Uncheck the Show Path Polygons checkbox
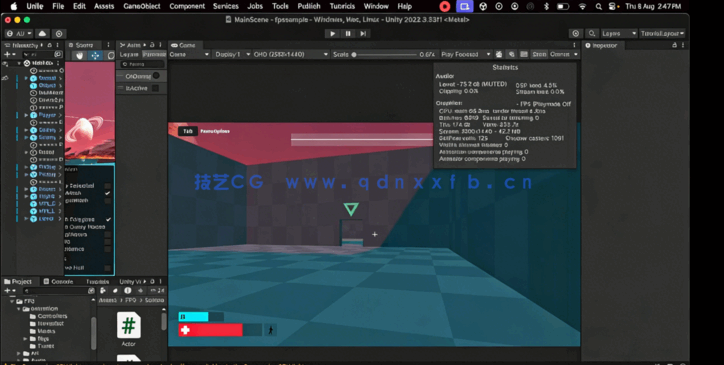This screenshot has width=724, height=365. click(x=108, y=219)
